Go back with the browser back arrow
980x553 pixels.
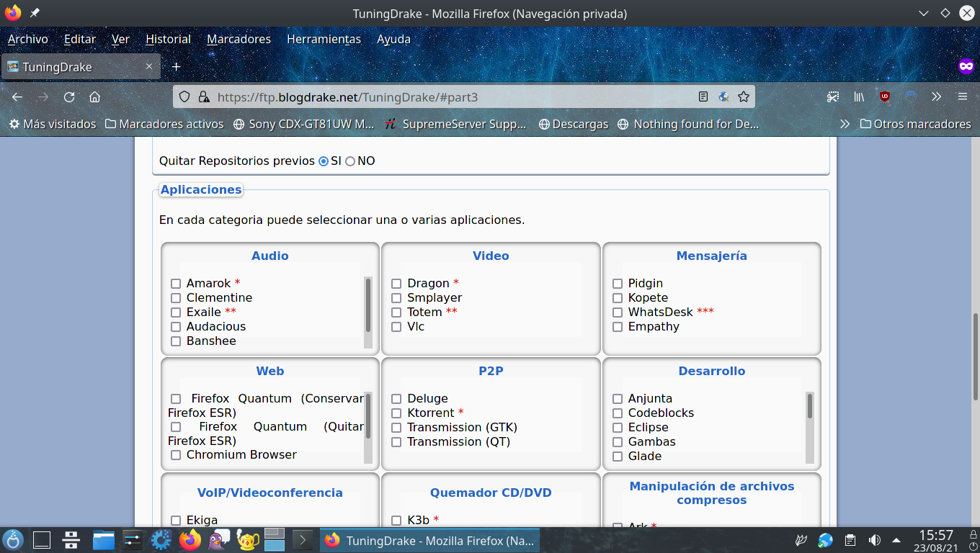[17, 96]
